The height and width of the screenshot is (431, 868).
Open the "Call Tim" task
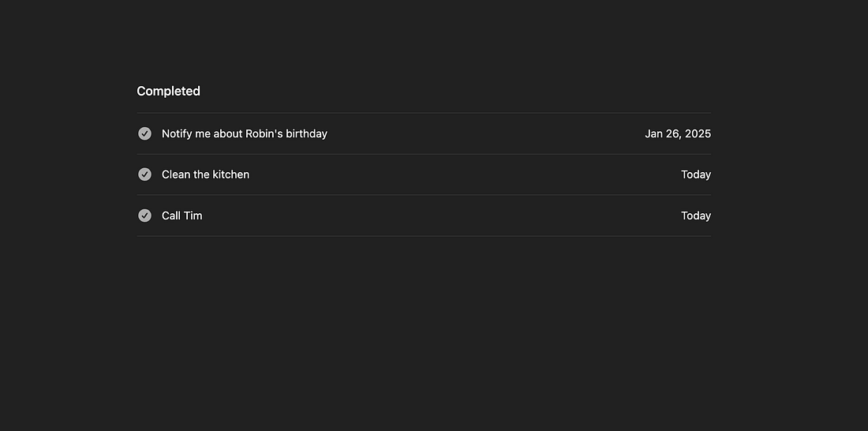pos(182,215)
